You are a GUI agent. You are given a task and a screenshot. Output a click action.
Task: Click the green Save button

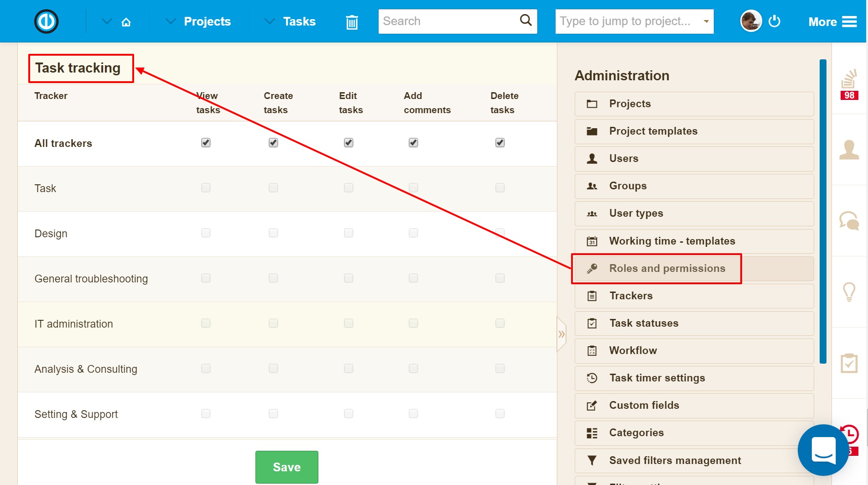[x=286, y=467]
